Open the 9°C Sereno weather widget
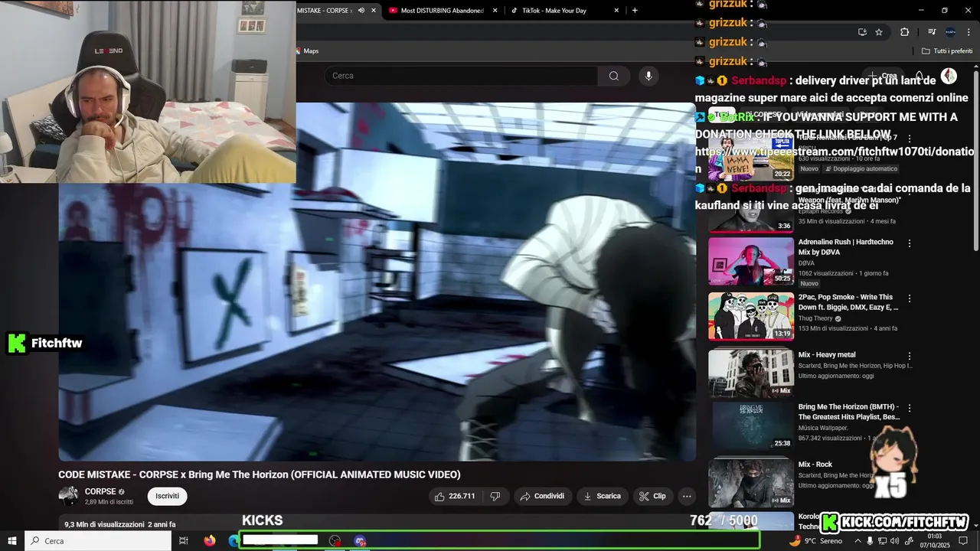The height and width of the screenshot is (551, 980). (815, 541)
